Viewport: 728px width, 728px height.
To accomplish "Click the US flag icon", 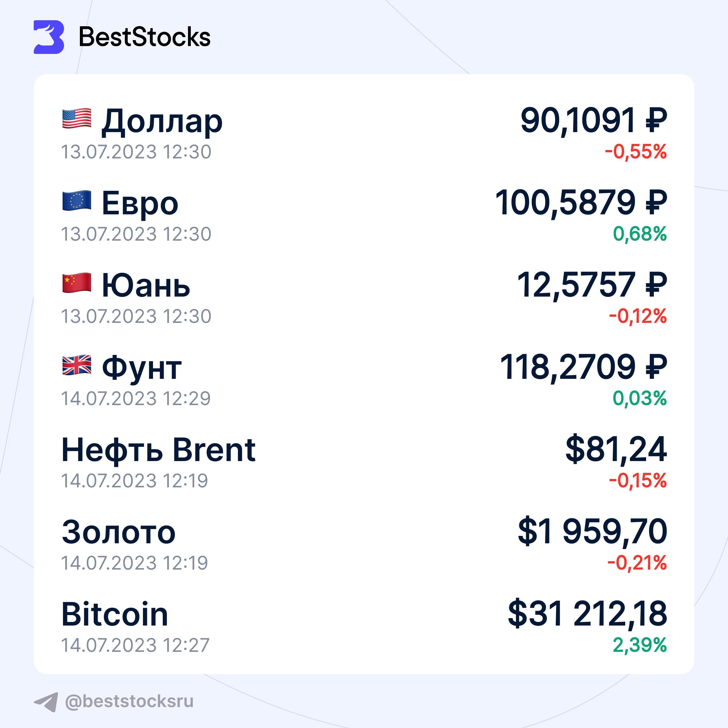I will pyautogui.click(x=77, y=118).
